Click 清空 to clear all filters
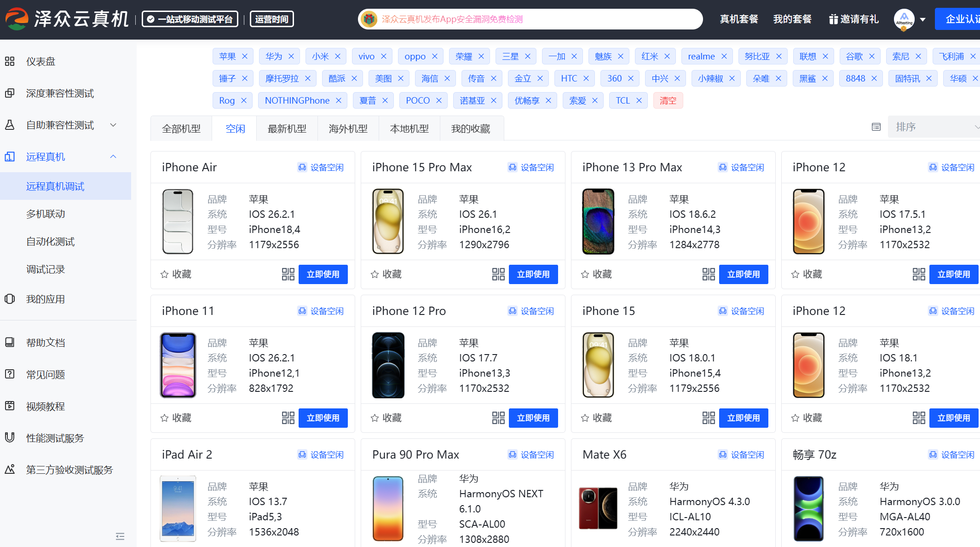 (668, 100)
